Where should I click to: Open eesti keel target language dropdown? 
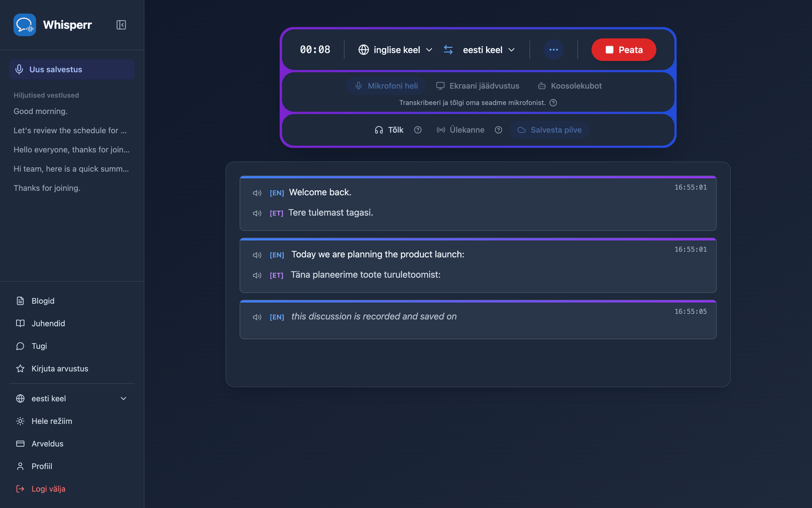click(489, 50)
